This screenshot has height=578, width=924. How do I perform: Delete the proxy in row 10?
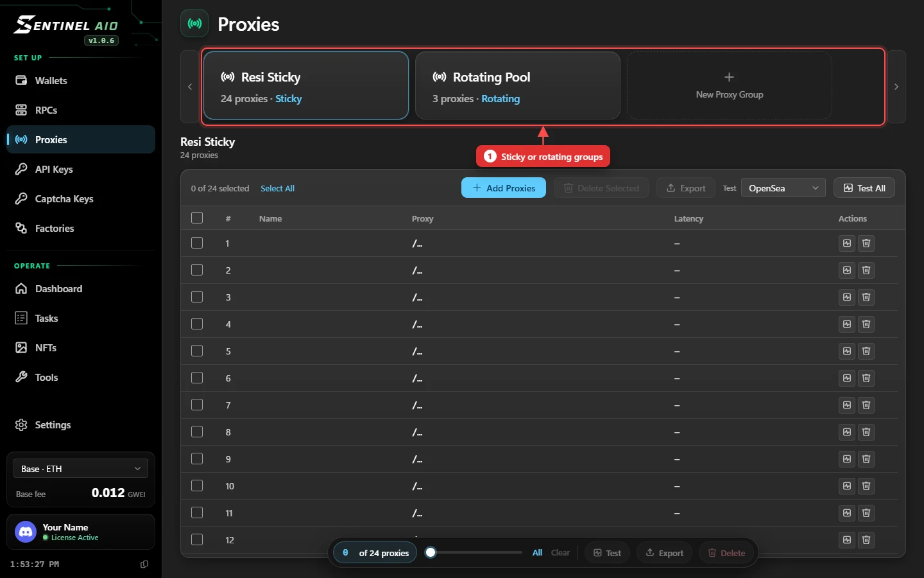pos(866,486)
